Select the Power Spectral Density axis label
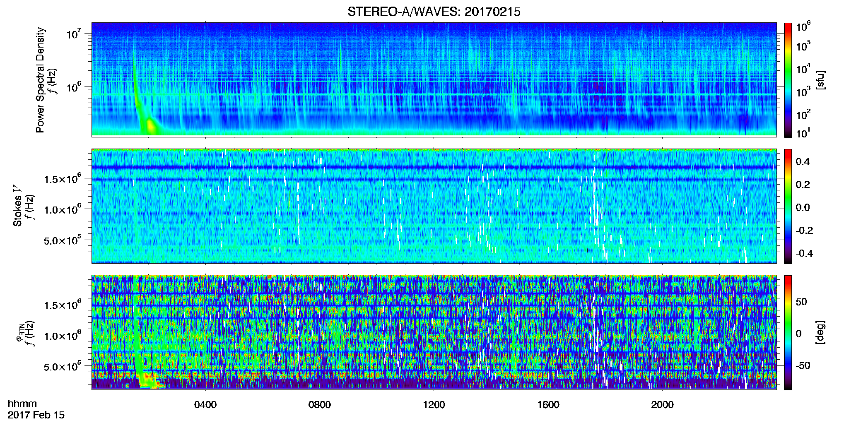 pos(40,80)
